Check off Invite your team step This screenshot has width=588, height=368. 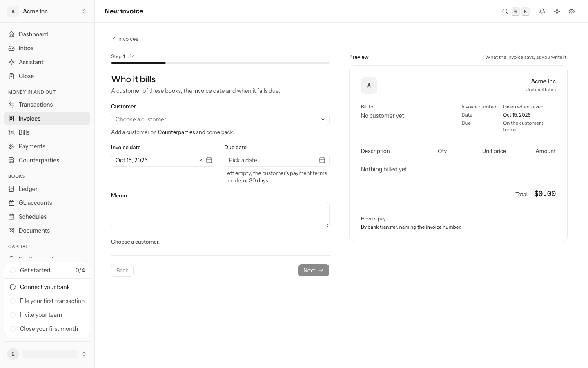point(13,315)
